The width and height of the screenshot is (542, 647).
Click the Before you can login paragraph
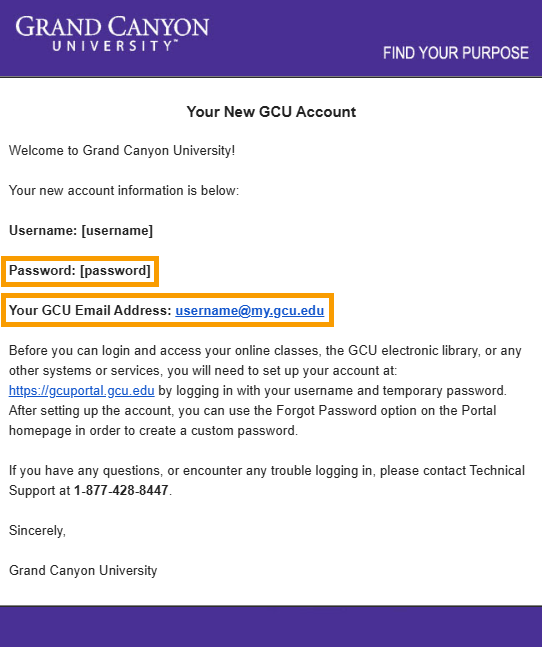[265, 390]
